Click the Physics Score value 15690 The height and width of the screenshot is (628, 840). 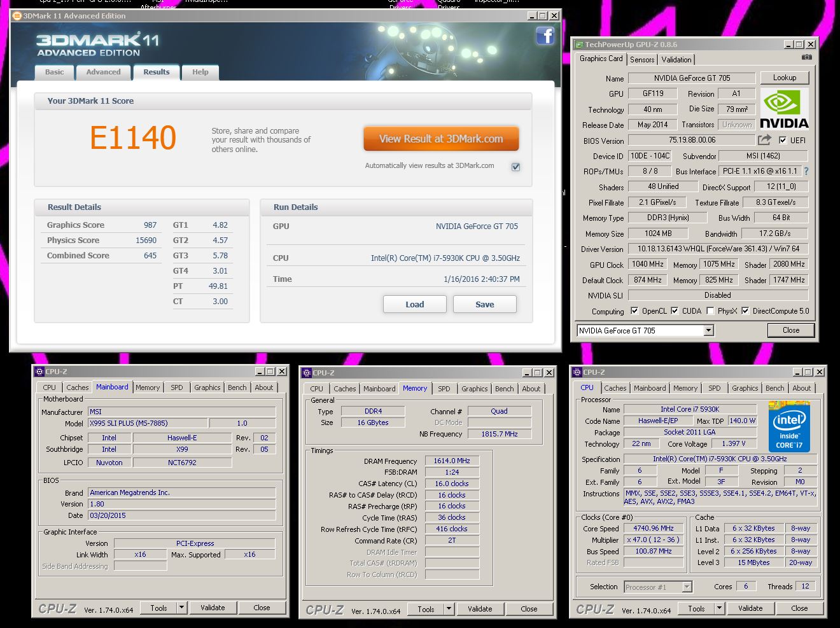146,240
